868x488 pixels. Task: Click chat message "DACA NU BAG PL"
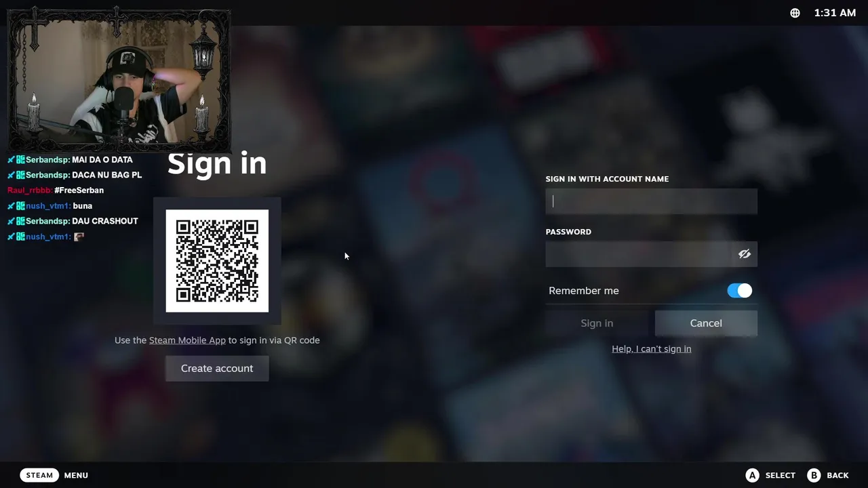point(106,175)
